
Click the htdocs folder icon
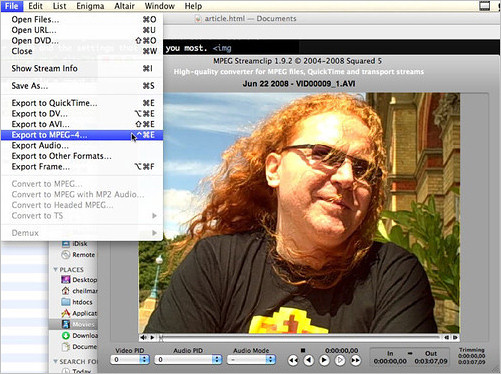click(x=66, y=302)
